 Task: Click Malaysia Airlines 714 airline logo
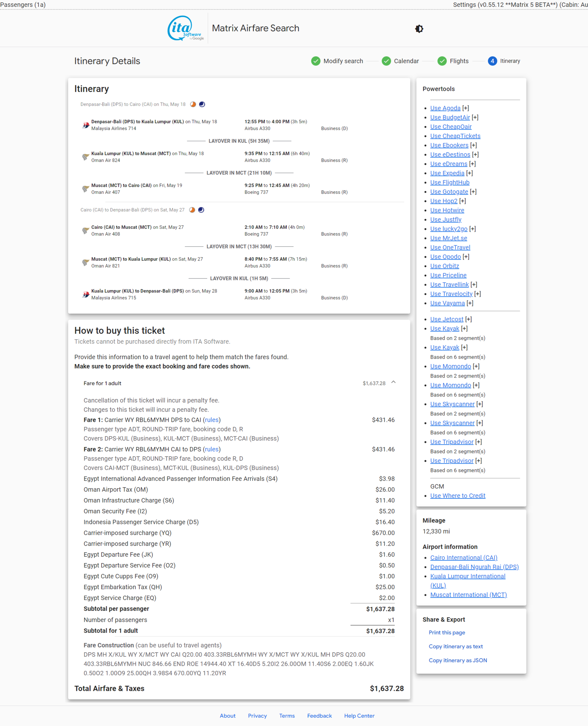click(86, 125)
